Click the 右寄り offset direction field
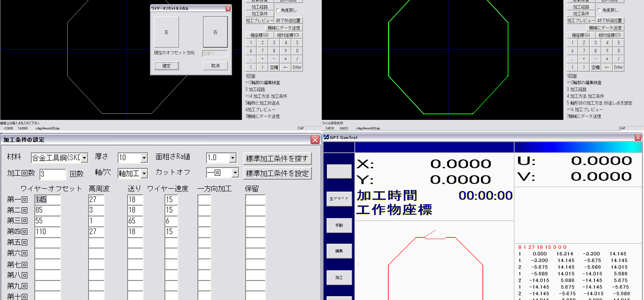644x300 pixels. 215,54
